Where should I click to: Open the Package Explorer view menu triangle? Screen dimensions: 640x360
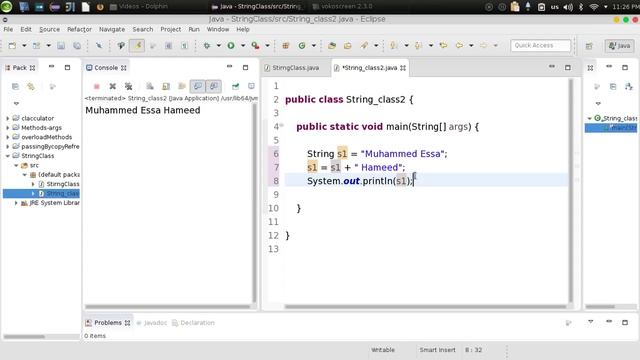pos(16,103)
